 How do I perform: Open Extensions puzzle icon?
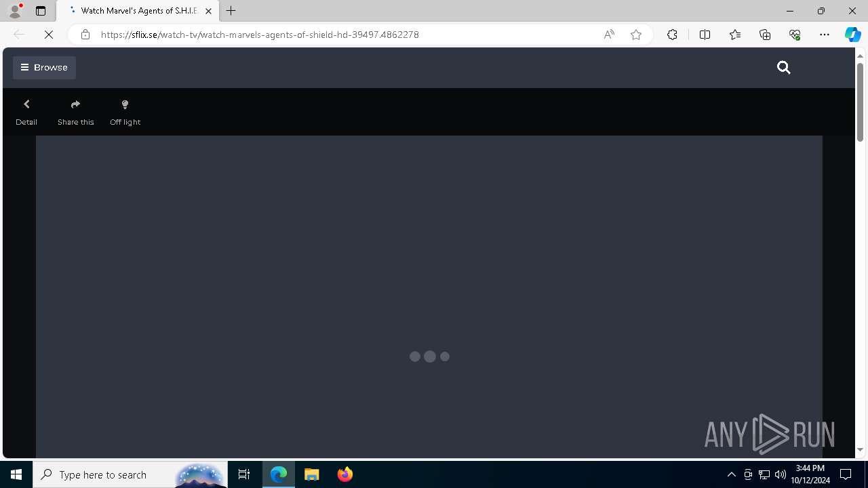pyautogui.click(x=672, y=35)
